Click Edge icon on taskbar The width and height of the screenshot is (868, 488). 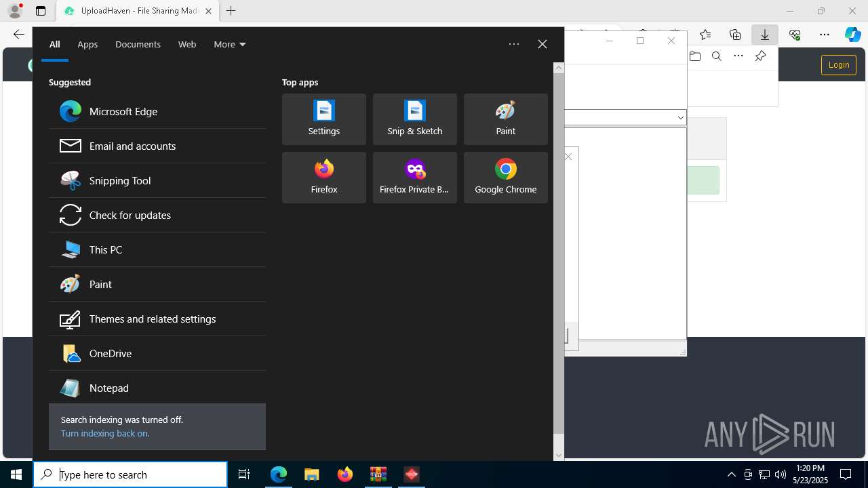[279, 474]
